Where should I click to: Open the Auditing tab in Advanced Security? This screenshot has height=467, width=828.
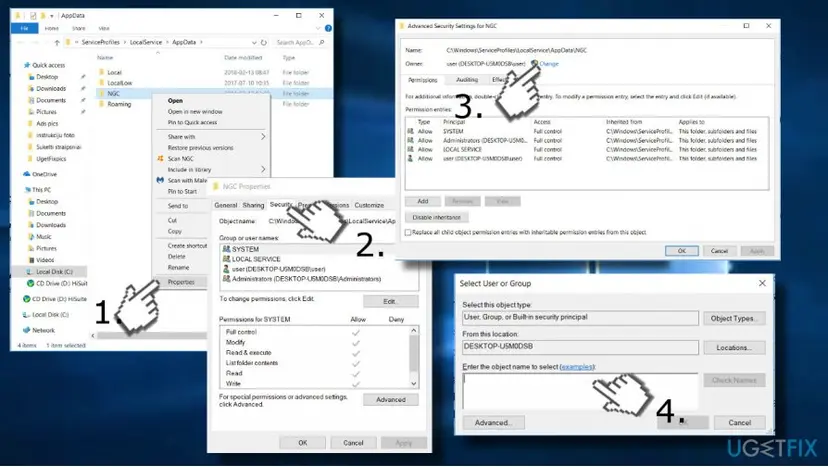(467, 80)
